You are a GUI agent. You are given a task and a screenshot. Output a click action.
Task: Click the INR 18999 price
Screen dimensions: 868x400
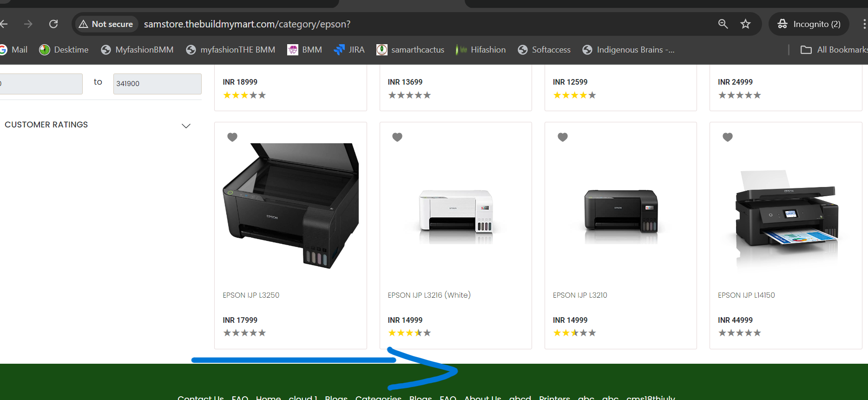click(240, 82)
